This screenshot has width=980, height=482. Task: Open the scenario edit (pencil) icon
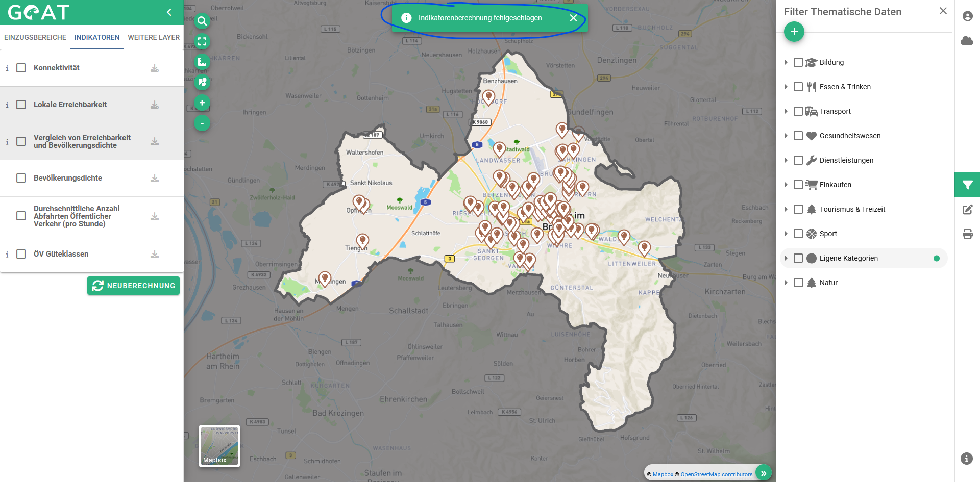(x=968, y=209)
